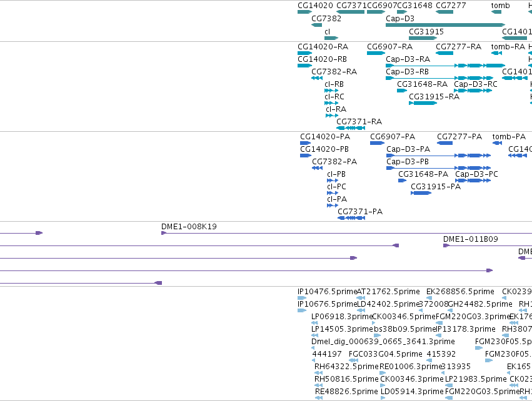Open the cl-RA transcript label
This screenshot has width=532, height=401.
(x=336, y=109)
